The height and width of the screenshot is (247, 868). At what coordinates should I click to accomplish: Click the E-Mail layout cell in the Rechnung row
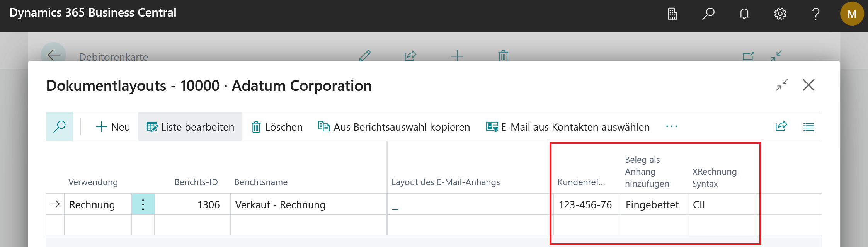(470, 204)
